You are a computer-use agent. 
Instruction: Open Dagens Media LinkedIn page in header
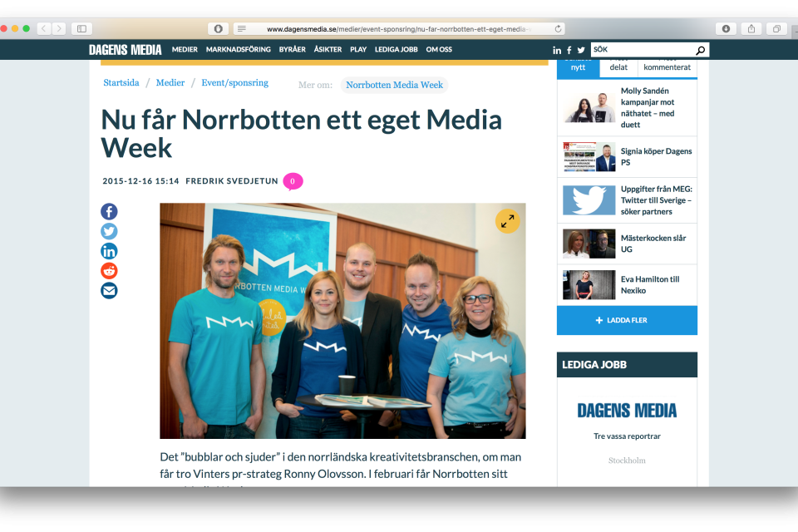click(557, 50)
